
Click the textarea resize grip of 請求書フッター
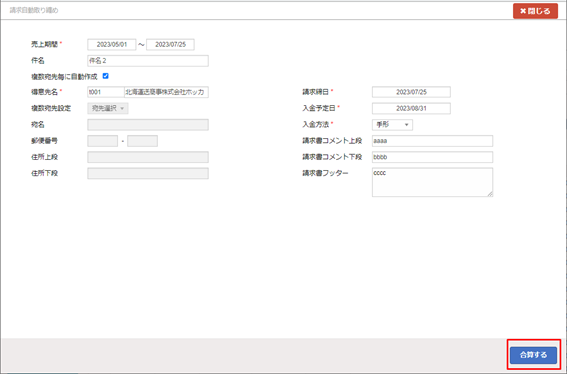tap(490, 194)
